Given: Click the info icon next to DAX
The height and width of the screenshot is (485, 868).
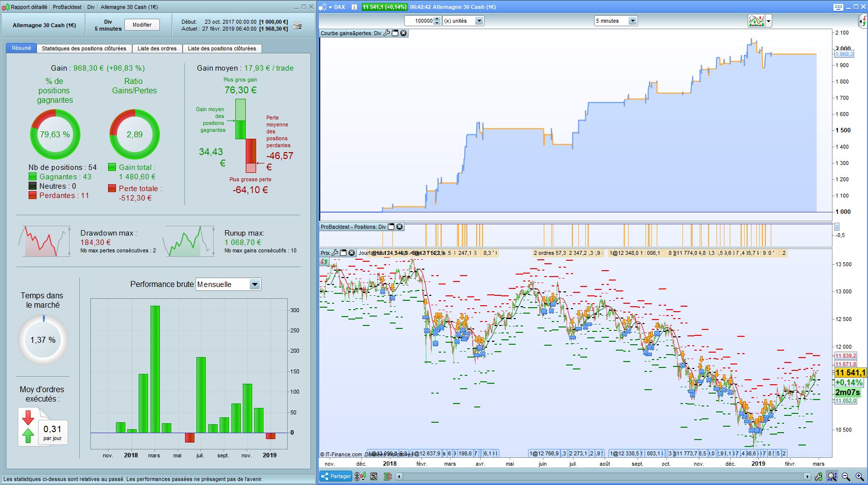Looking at the screenshot, I should point(354,7).
